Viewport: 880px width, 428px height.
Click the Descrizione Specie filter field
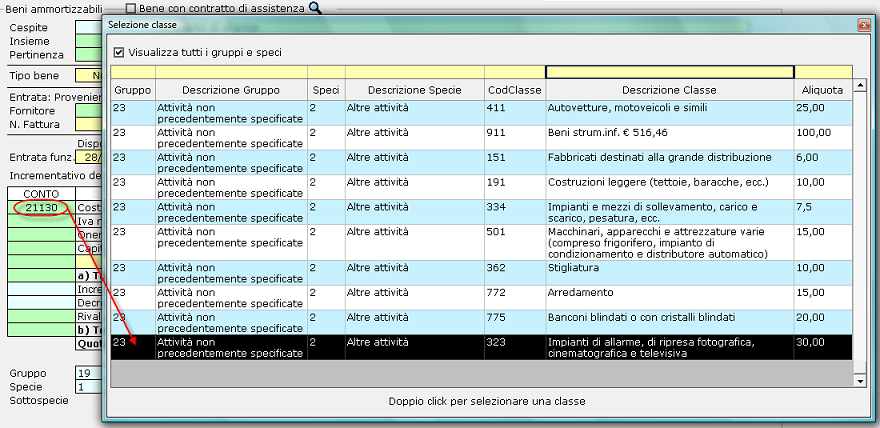415,72
